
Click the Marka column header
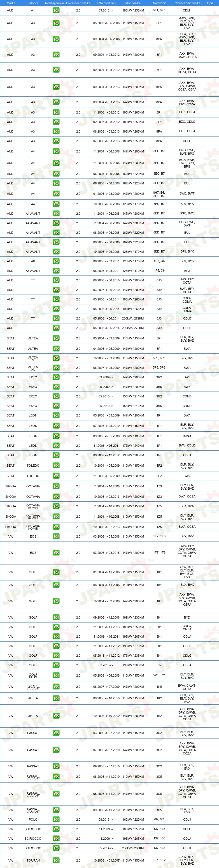11,3
